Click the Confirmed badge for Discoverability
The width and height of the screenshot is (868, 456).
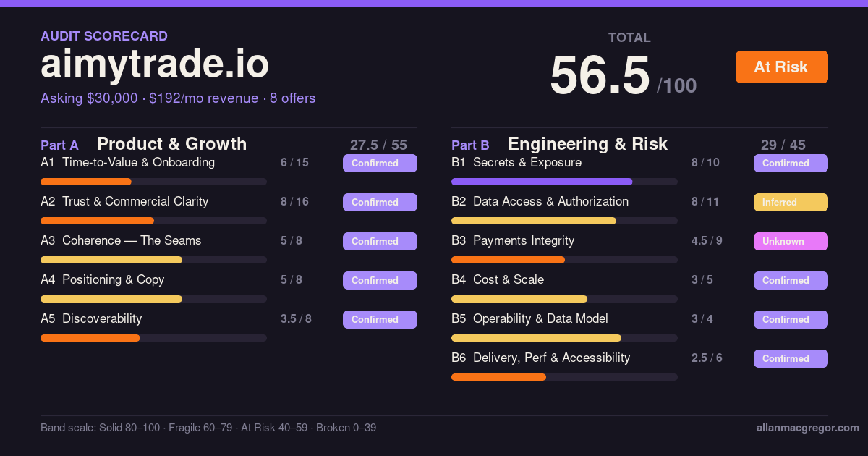(x=380, y=319)
